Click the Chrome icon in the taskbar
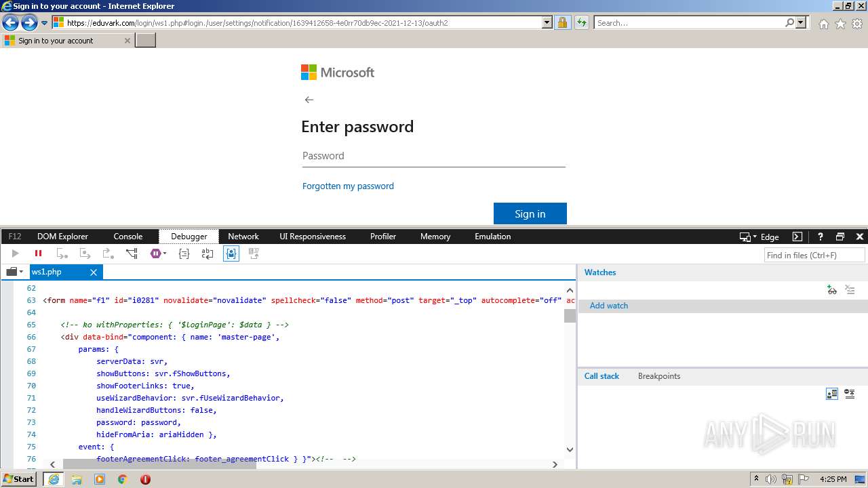The width and height of the screenshot is (868, 488). pyautogui.click(x=122, y=479)
